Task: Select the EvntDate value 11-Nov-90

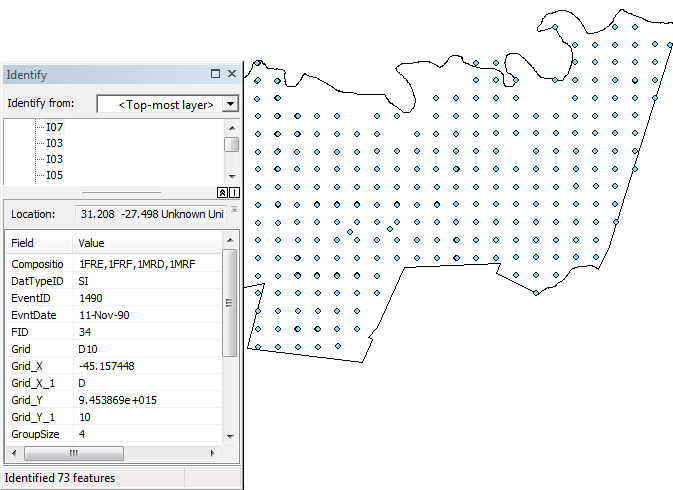Action: pyautogui.click(x=104, y=315)
